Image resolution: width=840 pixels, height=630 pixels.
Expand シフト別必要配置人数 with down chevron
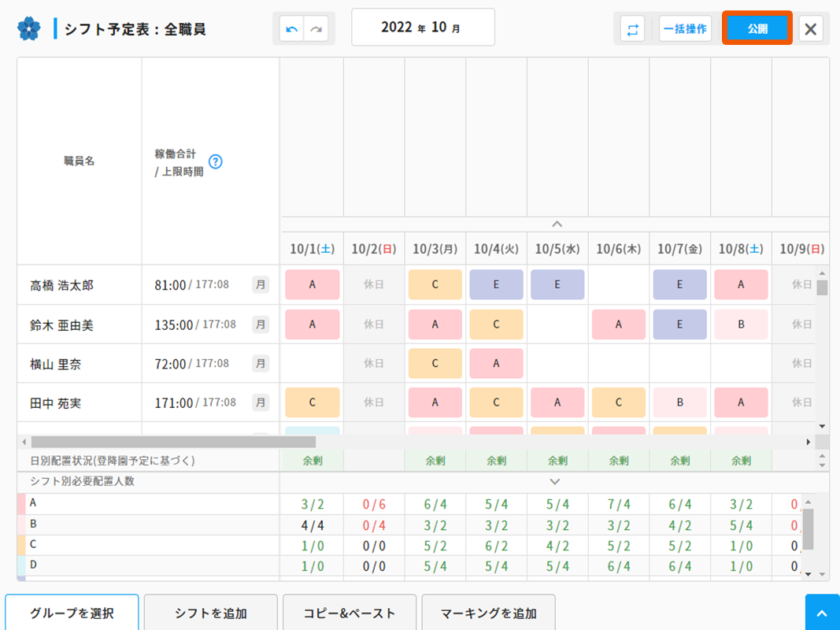[x=555, y=481]
